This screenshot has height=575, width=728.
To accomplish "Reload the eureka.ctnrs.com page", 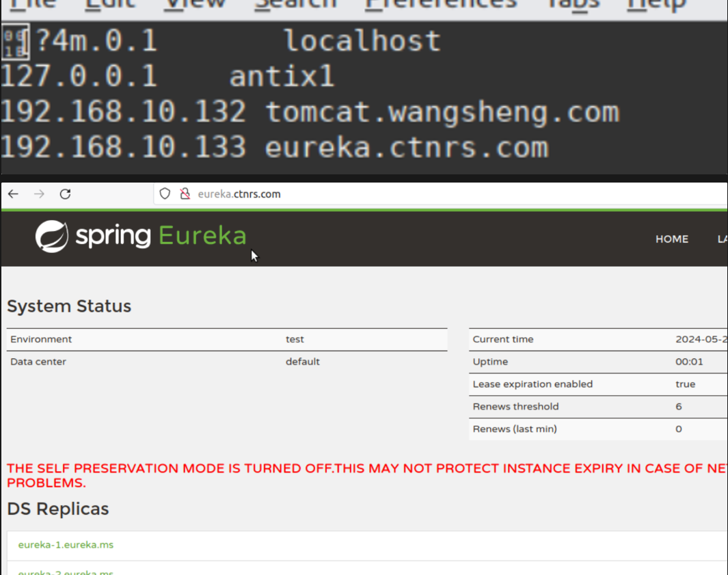I will (x=65, y=193).
